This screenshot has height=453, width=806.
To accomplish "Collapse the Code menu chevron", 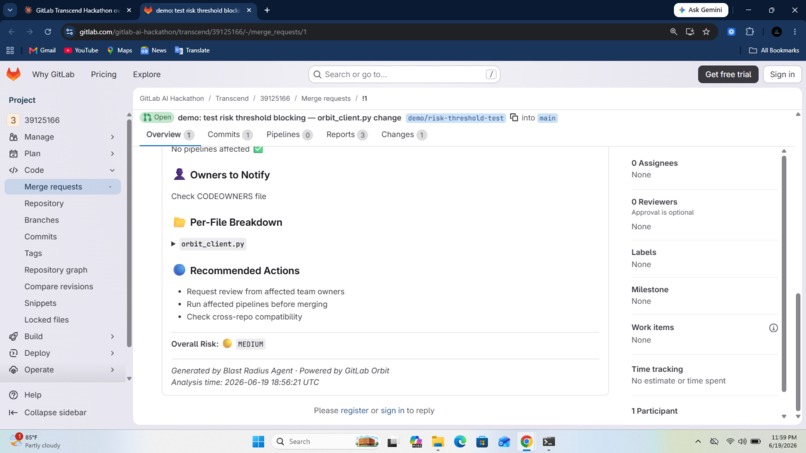I will [x=112, y=170].
